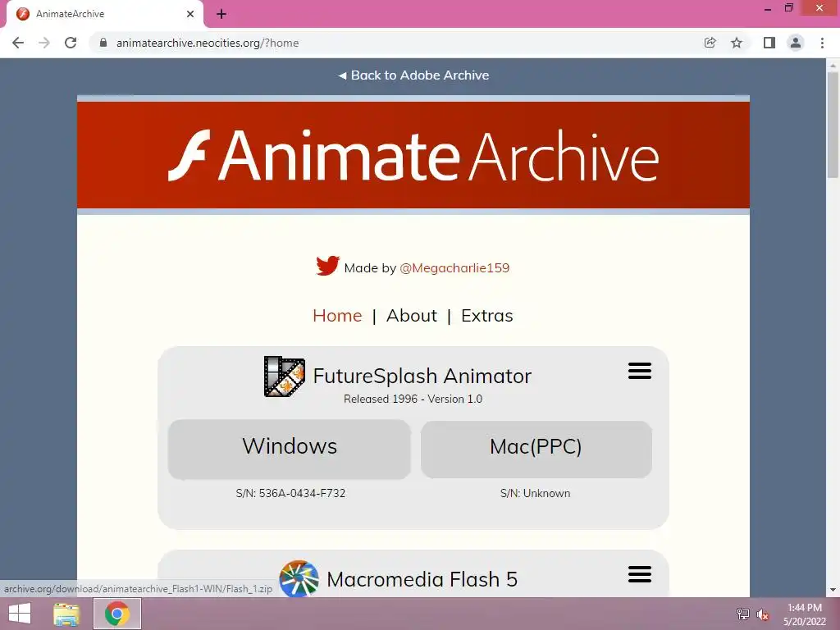The height and width of the screenshot is (630, 840).
Task: Click the muted volume tray icon
Action: [x=763, y=614]
